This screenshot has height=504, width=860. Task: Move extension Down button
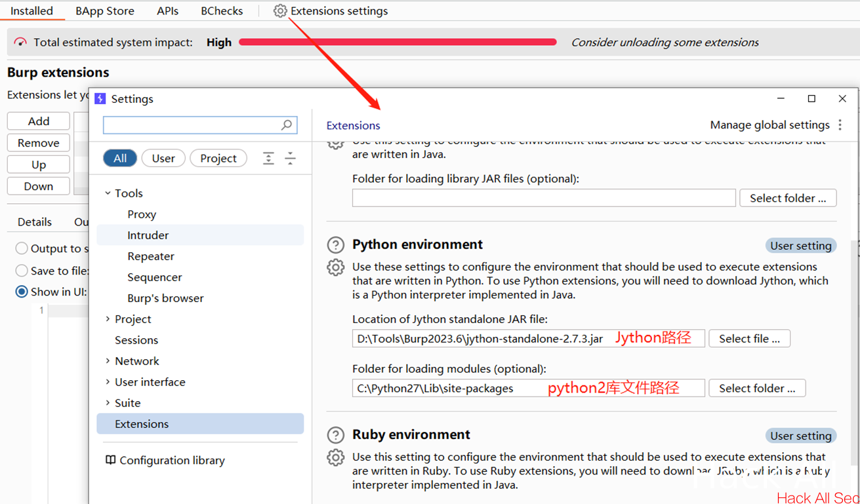39,186
